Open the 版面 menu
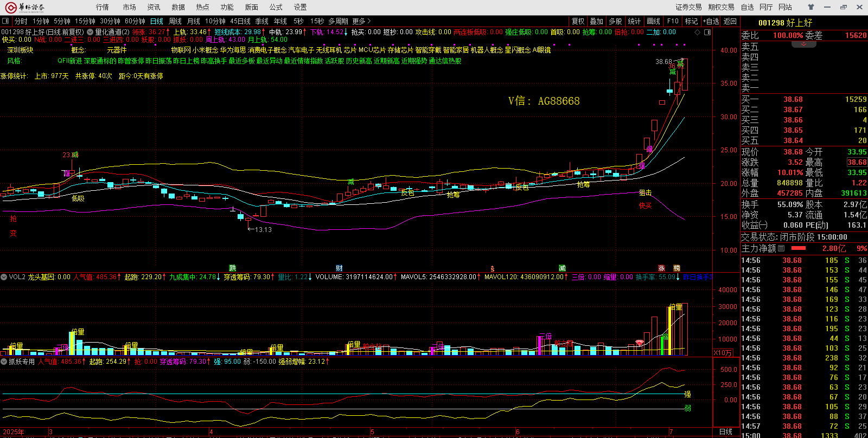This screenshot has height=438, width=868. click(251, 7)
